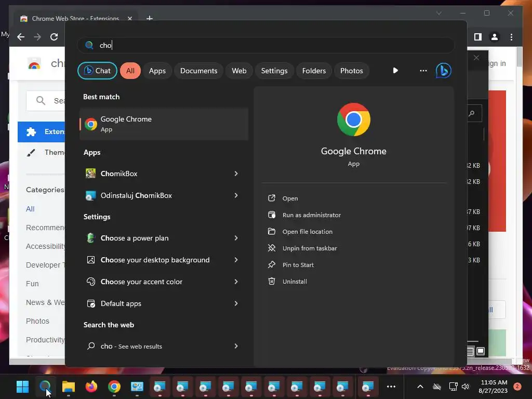532x399 pixels.
Task: Open clock and date at 11:05 AM
Action: tap(494, 387)
